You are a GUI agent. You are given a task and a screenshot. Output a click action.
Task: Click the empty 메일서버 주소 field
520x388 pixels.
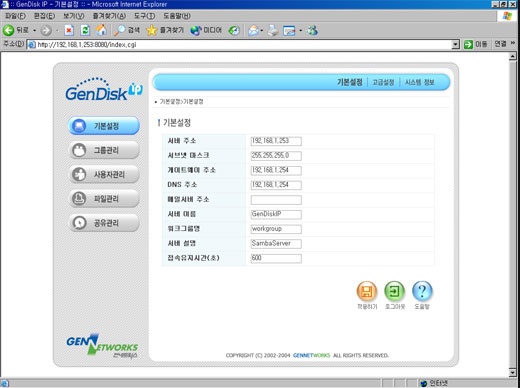pos(276,200)
